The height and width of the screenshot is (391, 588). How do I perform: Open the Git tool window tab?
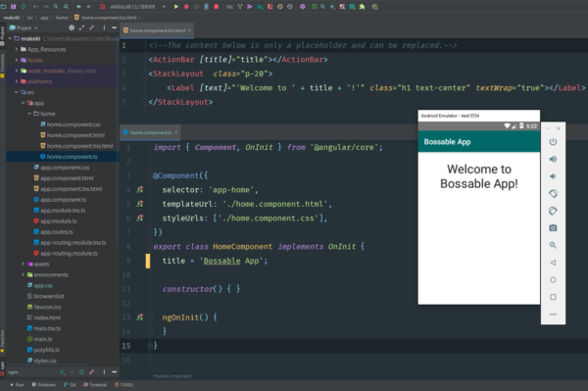tap(70, 384)
